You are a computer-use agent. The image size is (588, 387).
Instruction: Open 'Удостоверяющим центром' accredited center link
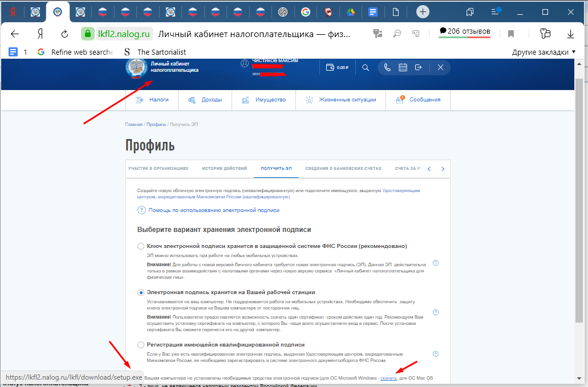click(x=401, y=190)
